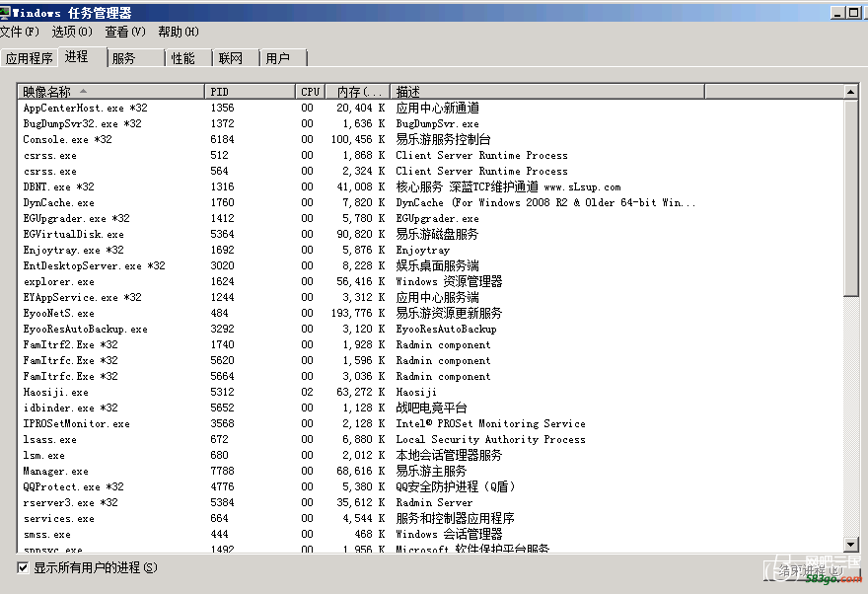Open the 文件(F) menu
Viewport: 868px width, 594px height.
pyautogui.click(x=20, y=32)
